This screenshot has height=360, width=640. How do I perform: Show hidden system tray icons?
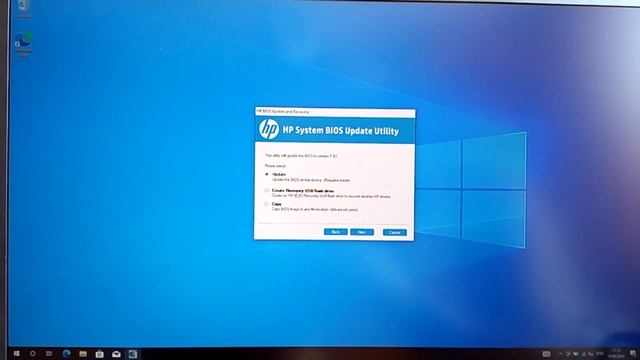560,354
